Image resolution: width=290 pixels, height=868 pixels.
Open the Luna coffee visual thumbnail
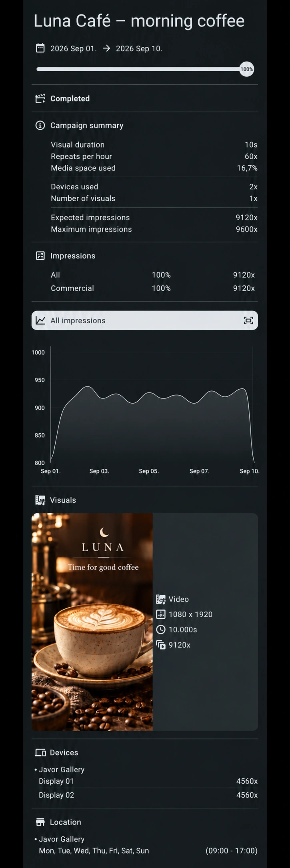[x=92, y=622]
